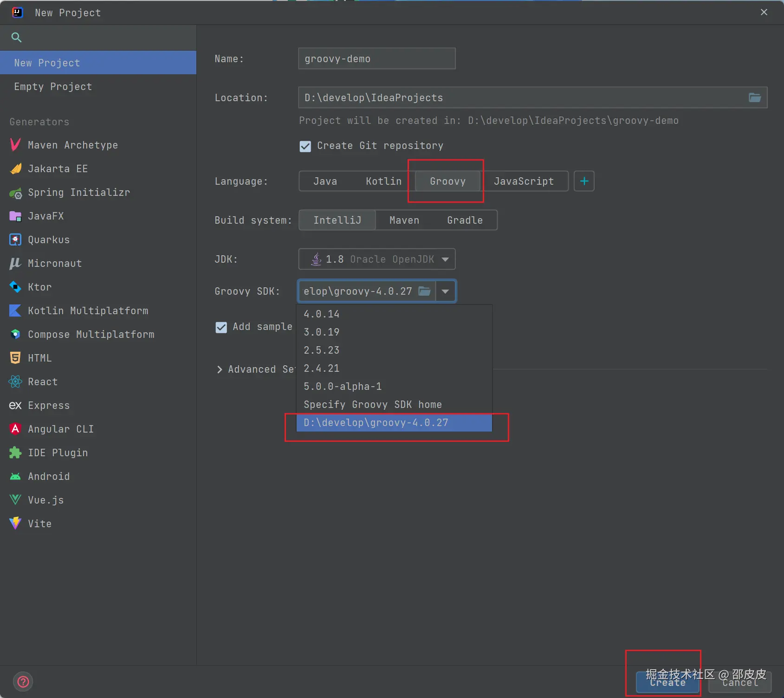Select New Project in sidebar

click(98, 63)
